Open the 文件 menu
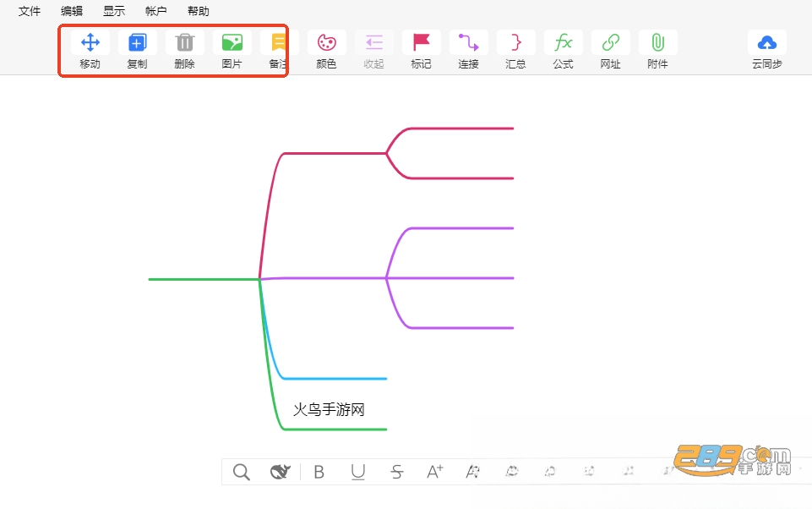 30,11
